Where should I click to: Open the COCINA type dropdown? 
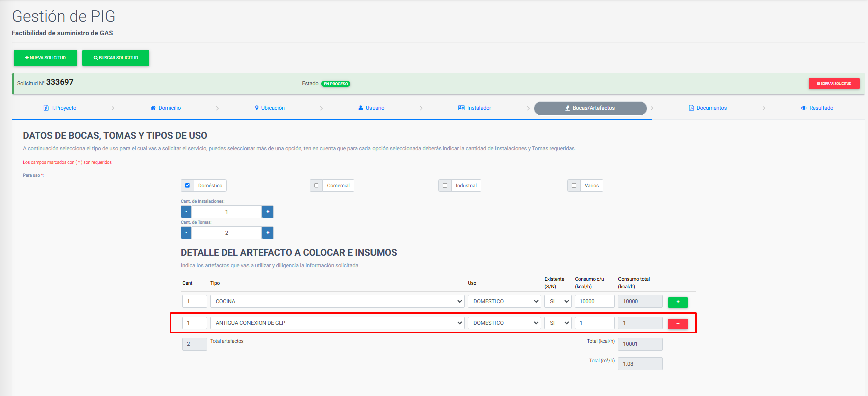(337, 302)
